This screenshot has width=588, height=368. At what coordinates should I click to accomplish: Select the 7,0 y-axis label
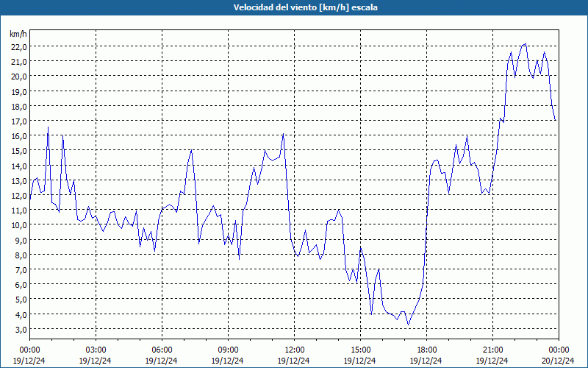(21, 269)
